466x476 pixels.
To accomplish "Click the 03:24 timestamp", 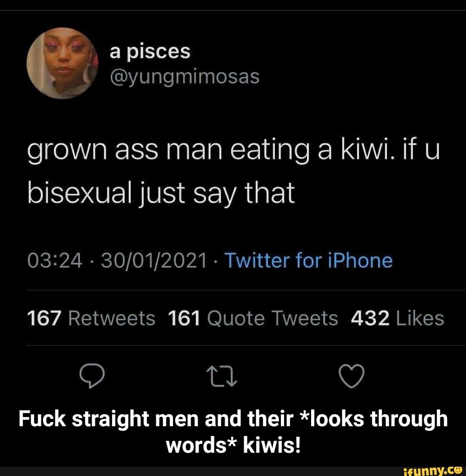I will pyautogui.click(x=55, y=261).
